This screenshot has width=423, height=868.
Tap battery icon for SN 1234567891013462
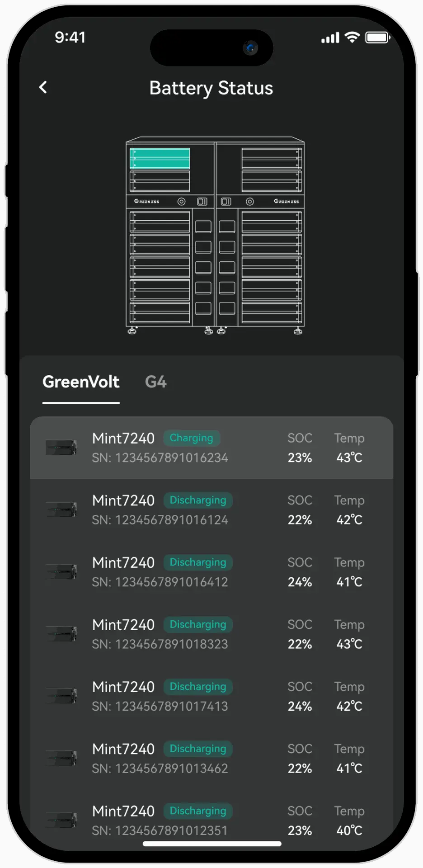(x=61, y=758)
